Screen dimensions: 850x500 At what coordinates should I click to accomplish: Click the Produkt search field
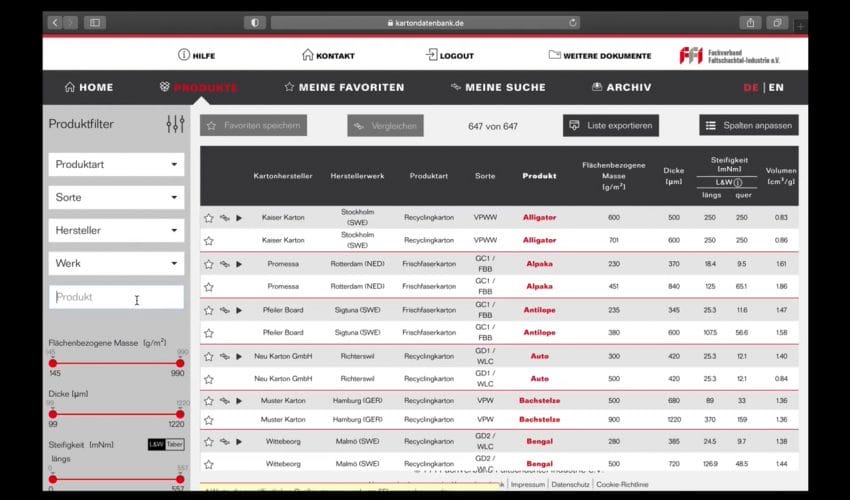pos(117,297)
